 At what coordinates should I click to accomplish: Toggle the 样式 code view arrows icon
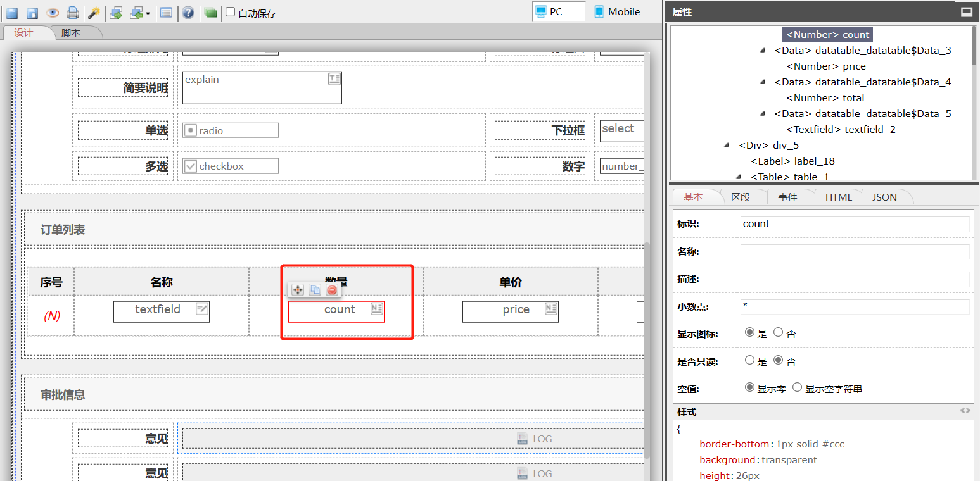point(965,411)
